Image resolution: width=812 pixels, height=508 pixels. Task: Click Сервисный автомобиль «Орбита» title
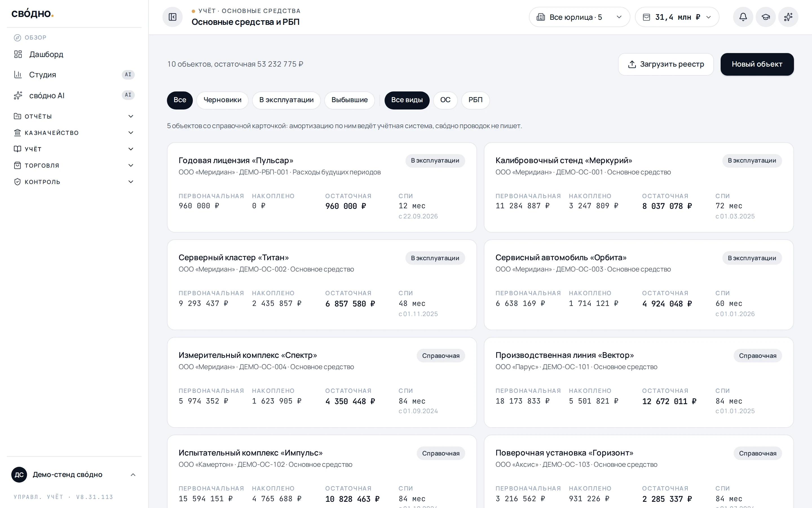click(561, 258)
